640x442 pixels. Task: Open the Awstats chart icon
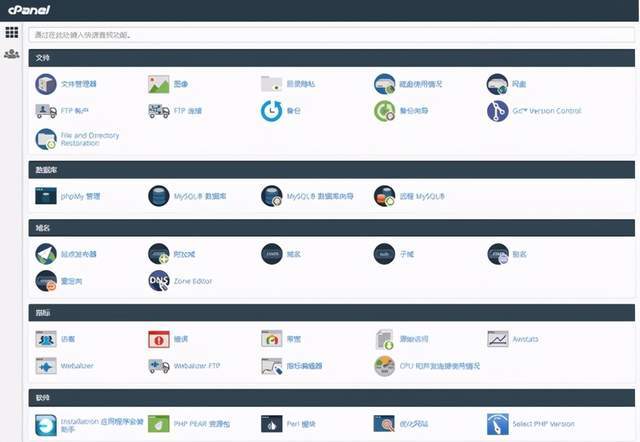tap(498, 339)
